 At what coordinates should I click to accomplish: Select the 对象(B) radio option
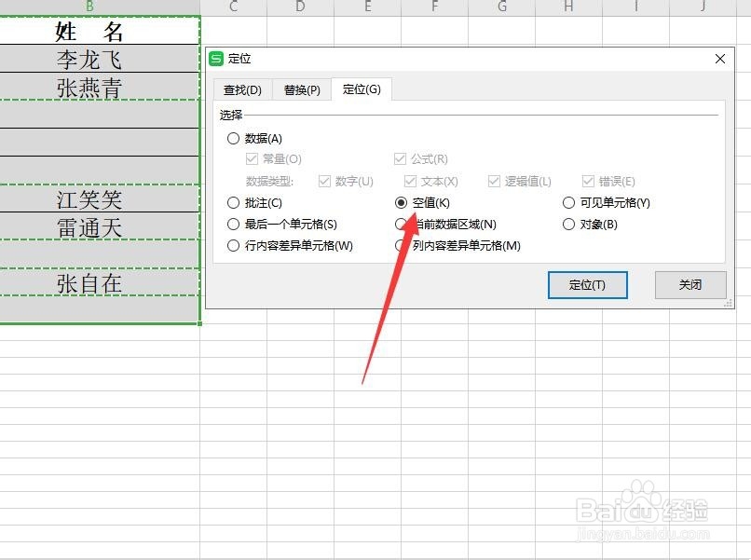(x=568, y=224)
